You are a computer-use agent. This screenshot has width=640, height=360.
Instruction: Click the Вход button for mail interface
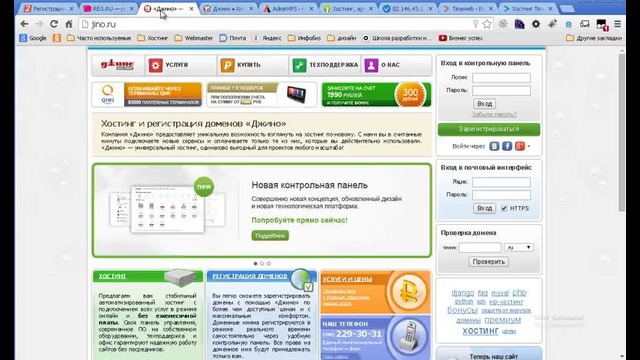pos(484,208)
